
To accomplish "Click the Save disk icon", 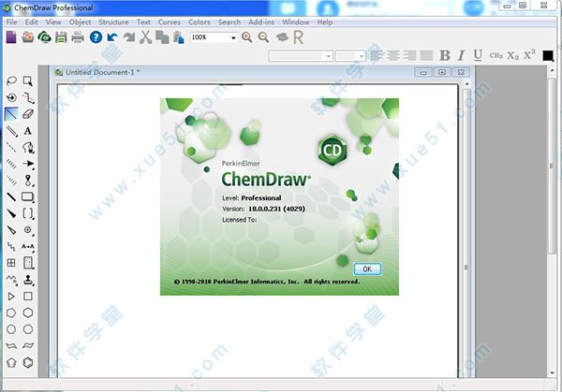I will (61, 37).
